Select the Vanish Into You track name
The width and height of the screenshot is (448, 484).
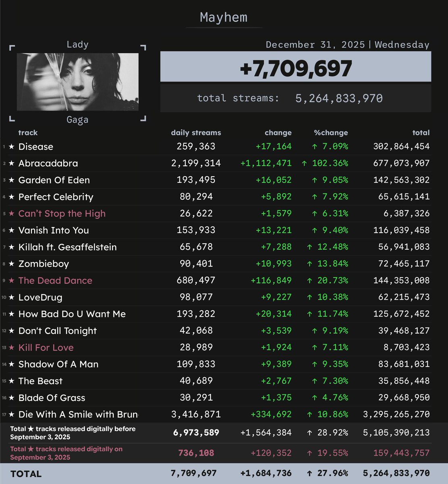click(54, 230)
